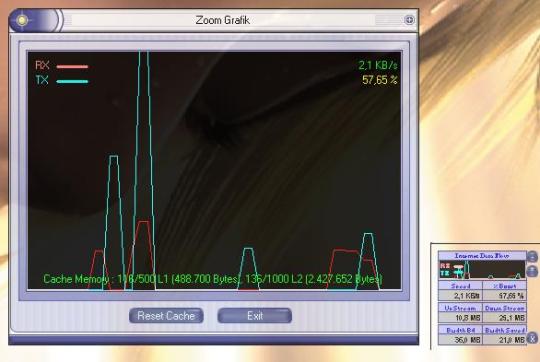
Task: Click the second round button on the small widget
Action: (x=532, y=271)
